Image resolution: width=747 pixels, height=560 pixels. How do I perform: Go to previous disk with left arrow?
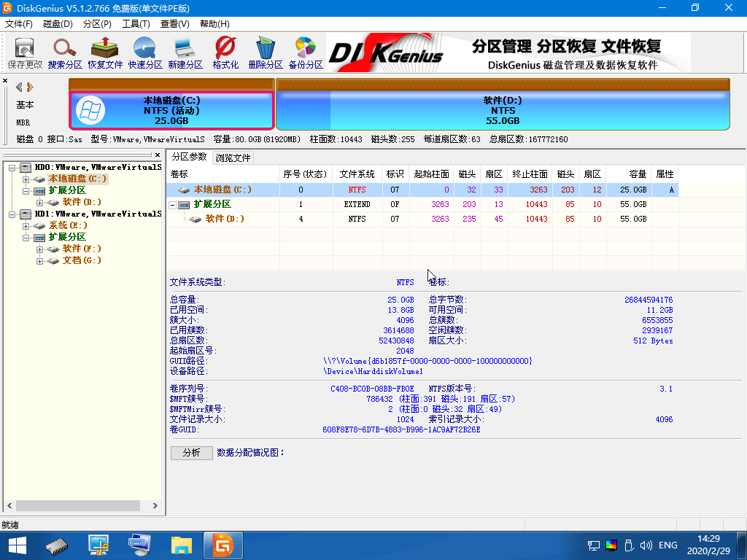coord(19,87)
